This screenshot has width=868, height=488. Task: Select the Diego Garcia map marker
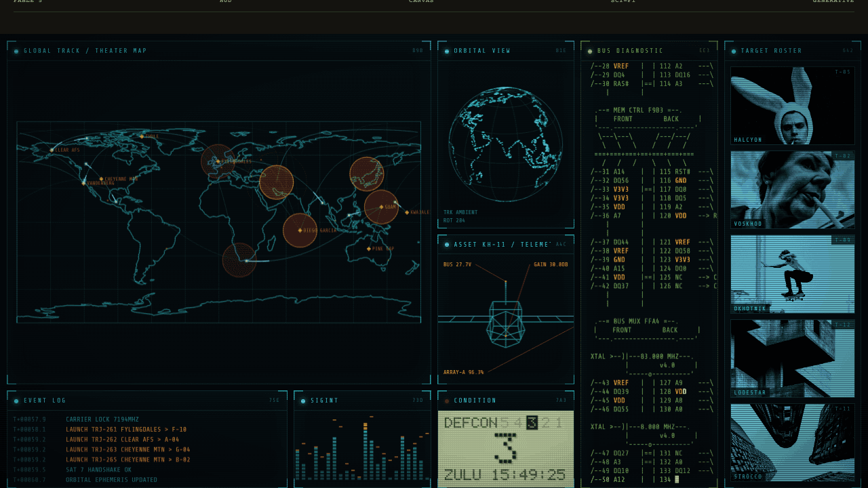tap(300, 230)
